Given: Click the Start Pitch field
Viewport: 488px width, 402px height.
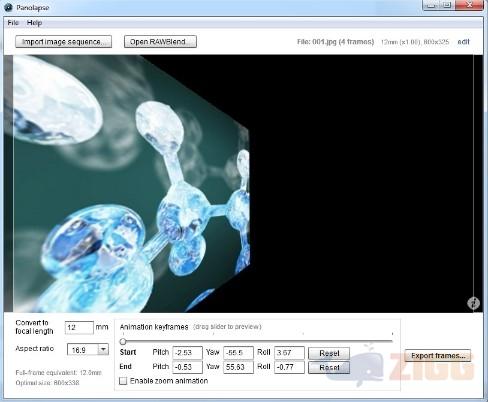Looking at the screenshot, I should [x=187, y=353].
